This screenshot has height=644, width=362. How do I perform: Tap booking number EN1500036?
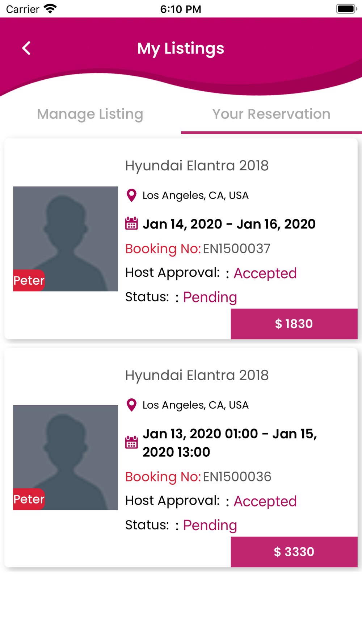coord(237,477)
